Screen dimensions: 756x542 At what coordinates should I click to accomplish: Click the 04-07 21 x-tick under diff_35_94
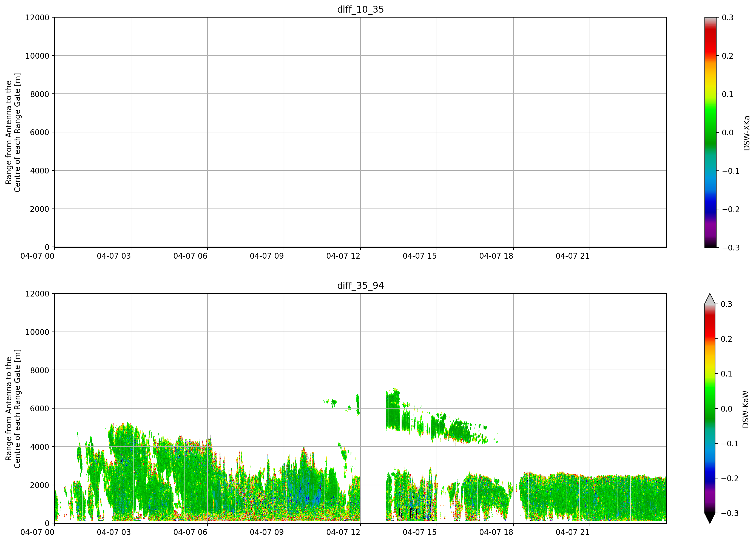coord(573,532)
